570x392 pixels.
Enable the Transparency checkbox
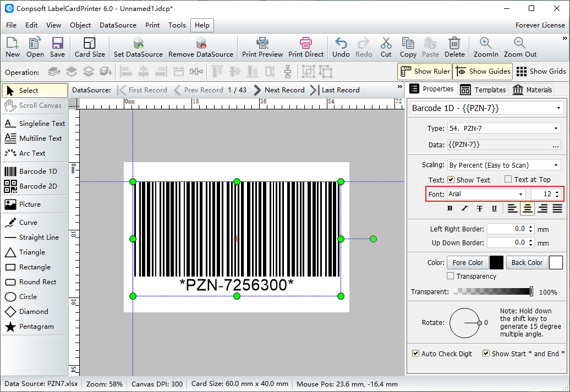pos(451,276)
